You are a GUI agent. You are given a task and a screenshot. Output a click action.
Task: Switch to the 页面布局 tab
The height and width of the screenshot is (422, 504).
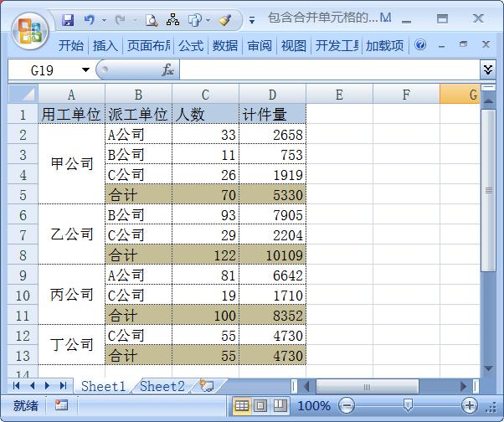148,46
